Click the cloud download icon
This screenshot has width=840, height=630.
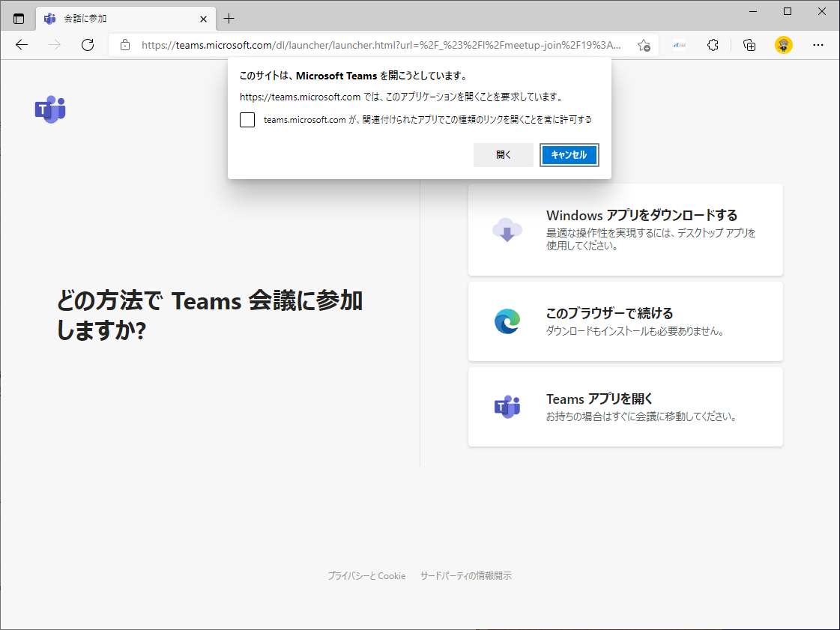507,230
